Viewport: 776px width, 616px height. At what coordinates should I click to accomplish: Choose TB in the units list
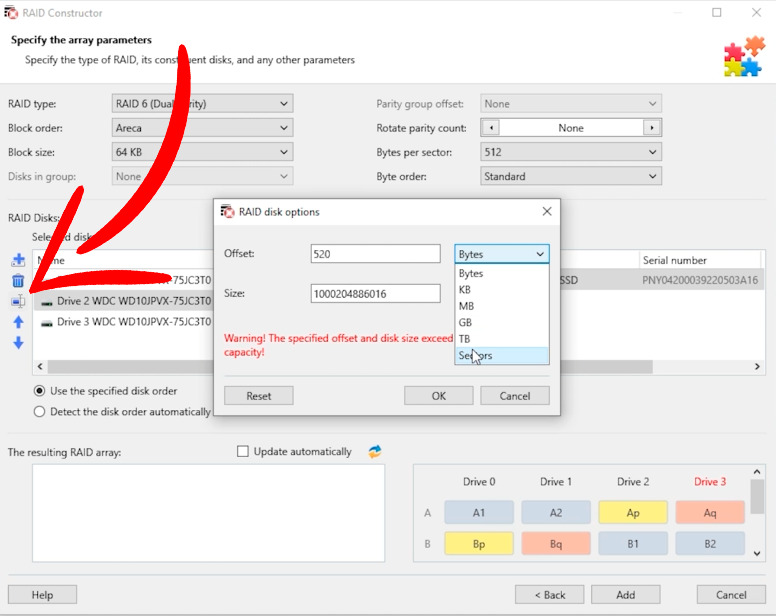coord(502,338)
